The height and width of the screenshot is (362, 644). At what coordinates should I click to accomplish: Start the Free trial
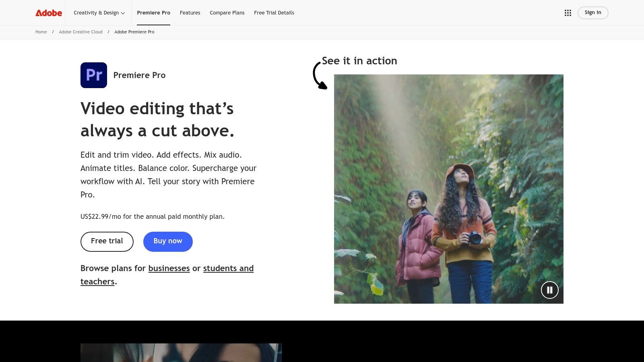point(107,241)
